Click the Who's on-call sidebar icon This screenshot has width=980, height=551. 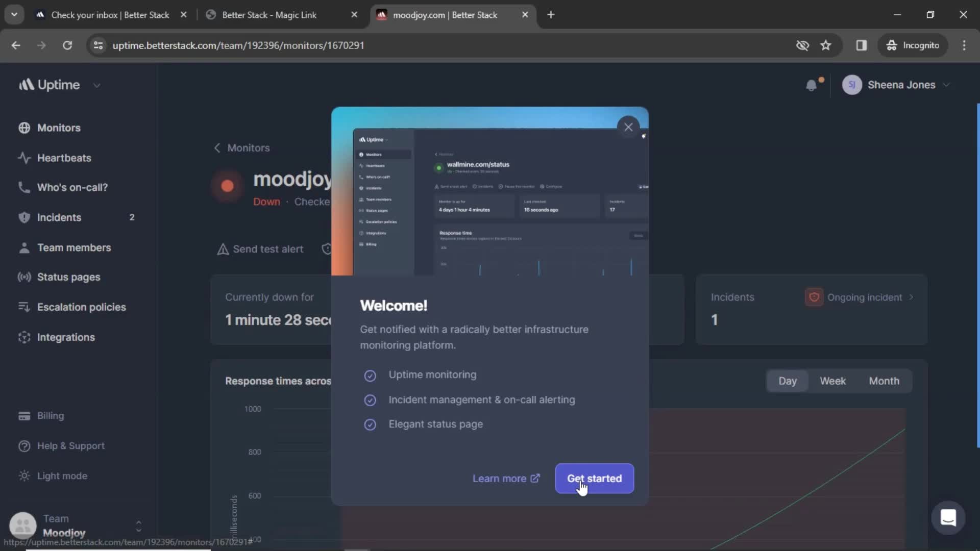click(x=23, y=187)
